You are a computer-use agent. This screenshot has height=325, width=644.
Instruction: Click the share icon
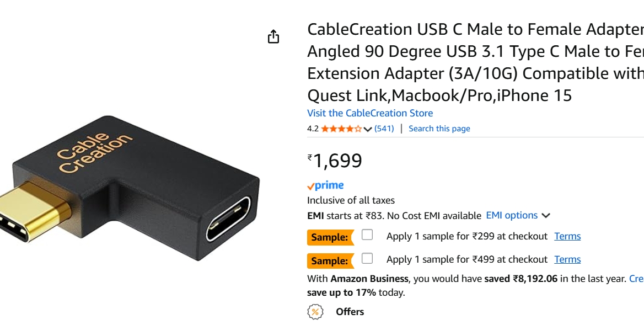[274, 36]
